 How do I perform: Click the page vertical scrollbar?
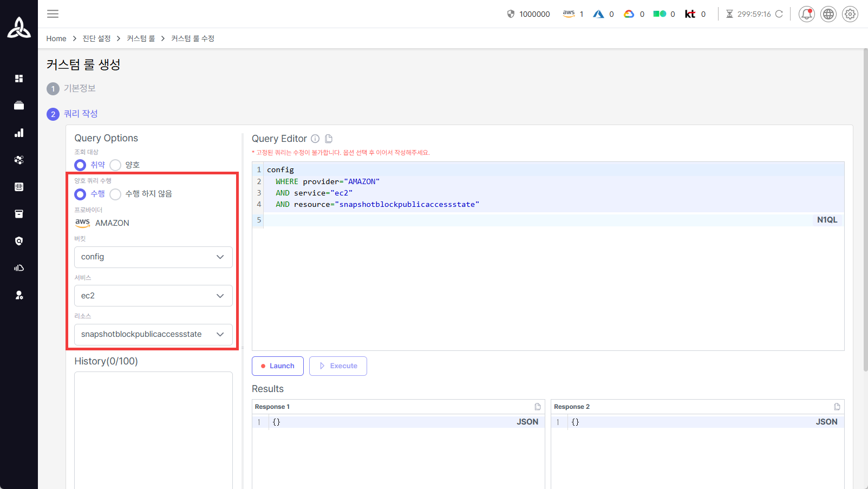[x=865, y=210]
